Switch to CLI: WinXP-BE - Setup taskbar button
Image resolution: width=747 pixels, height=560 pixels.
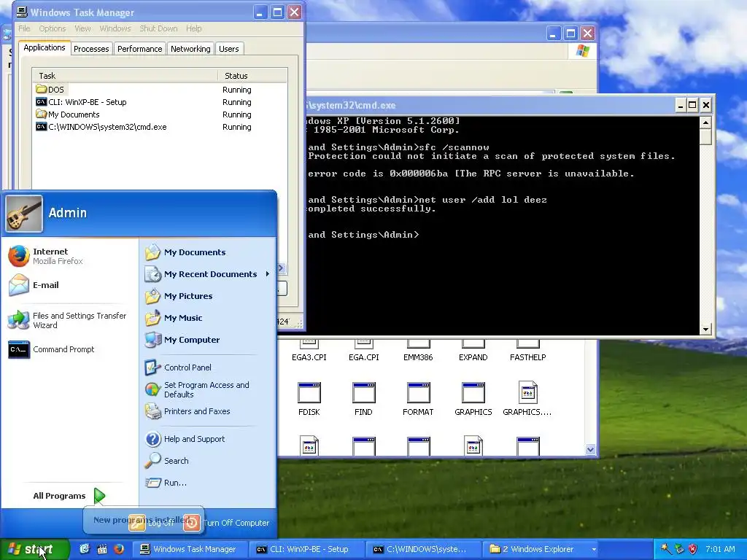306,550
